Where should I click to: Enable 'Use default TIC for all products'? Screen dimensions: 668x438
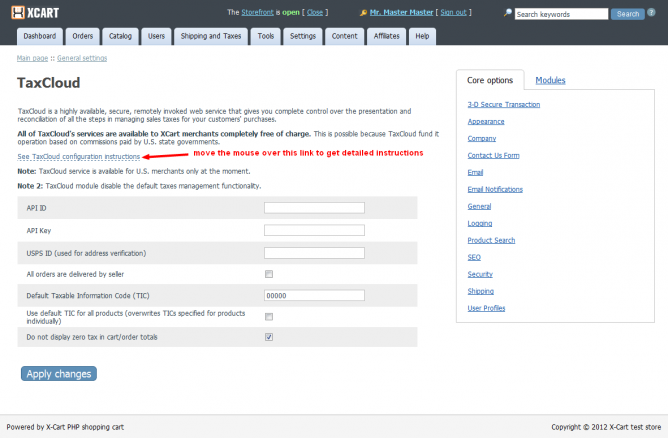pos(268,316)
